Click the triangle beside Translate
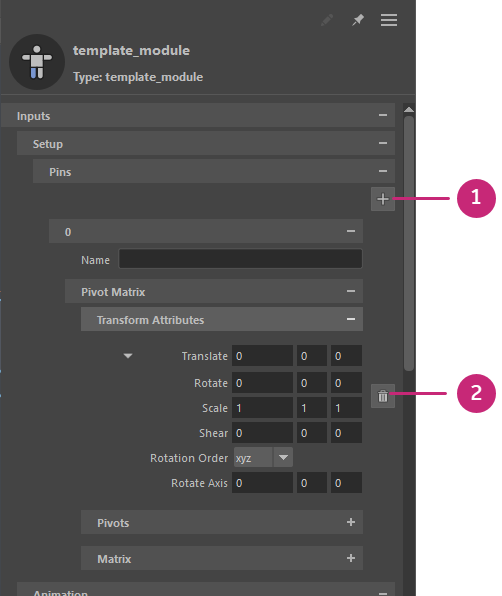The width and height of the screenshot is (502, 596). [128, 356]
